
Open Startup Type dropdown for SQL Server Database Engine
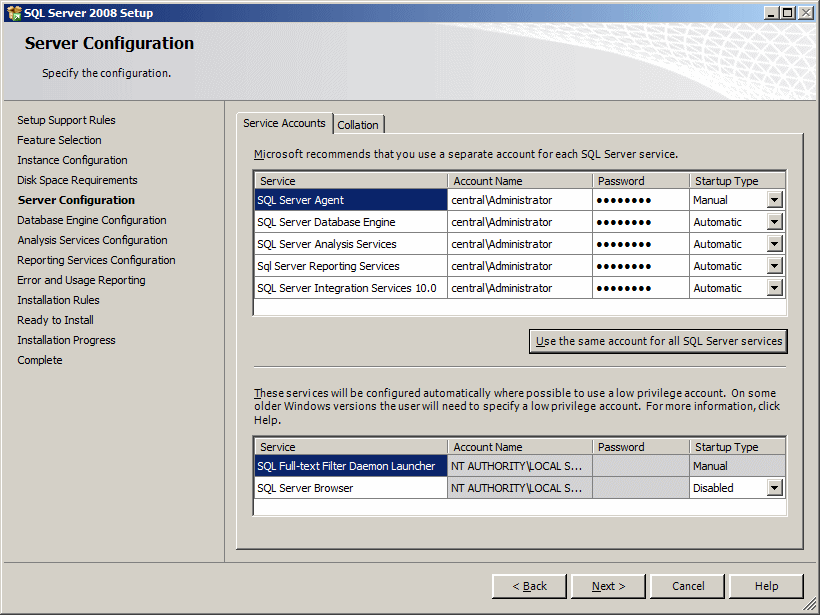(775, 222)
